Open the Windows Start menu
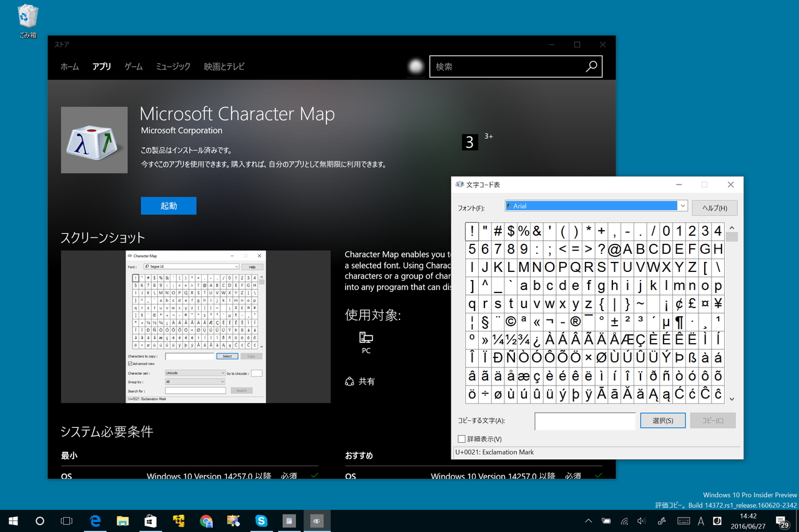Viewport: 799px width, 532px height. click(12, 521)
